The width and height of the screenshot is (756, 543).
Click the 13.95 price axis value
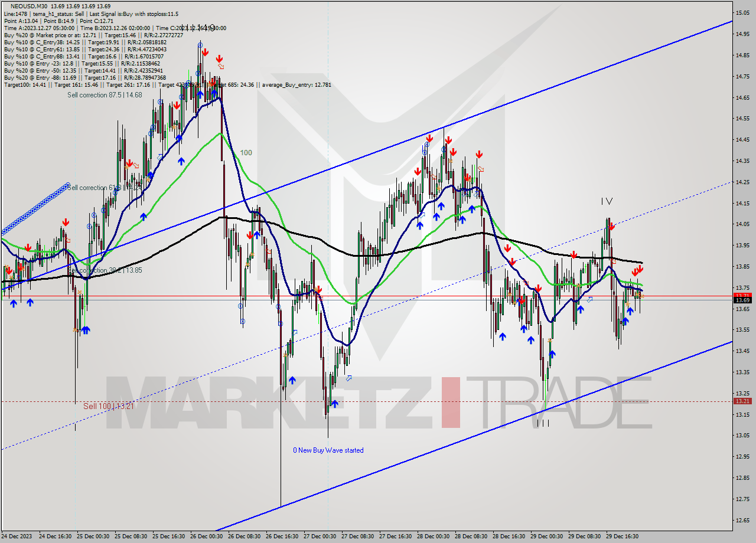pyautogui.click(x=742, y=245)
